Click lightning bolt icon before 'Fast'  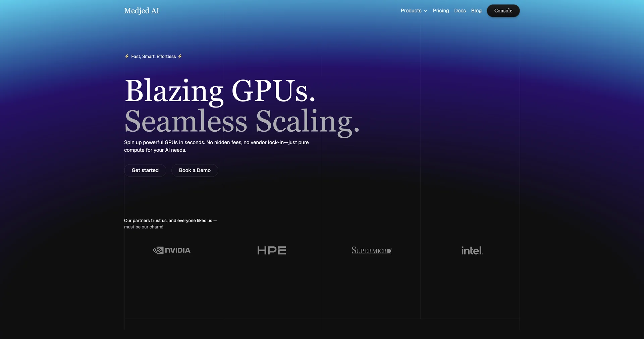pyautogui.click(x=127, y=56)
